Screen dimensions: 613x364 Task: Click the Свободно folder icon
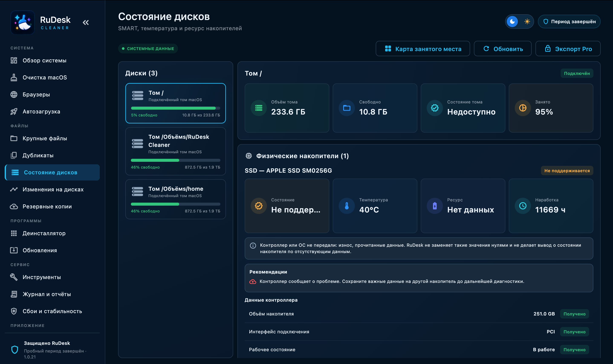tap(347, 108)
